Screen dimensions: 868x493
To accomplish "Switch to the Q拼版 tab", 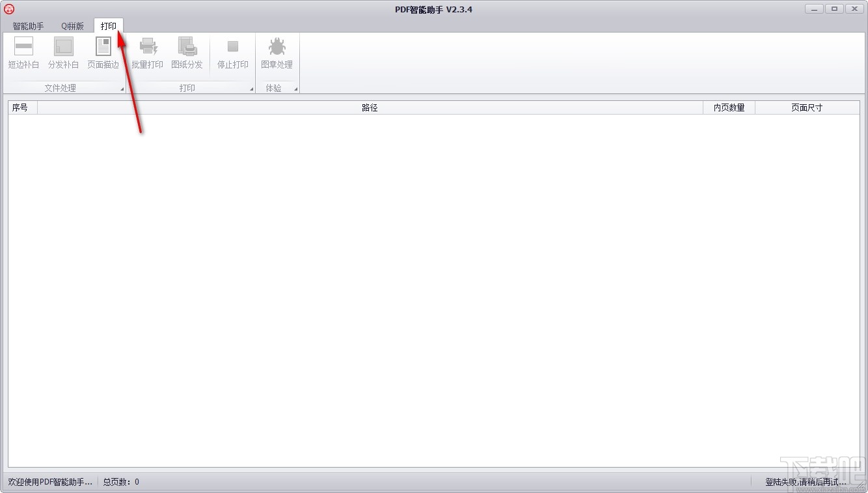I will (72, 26).
